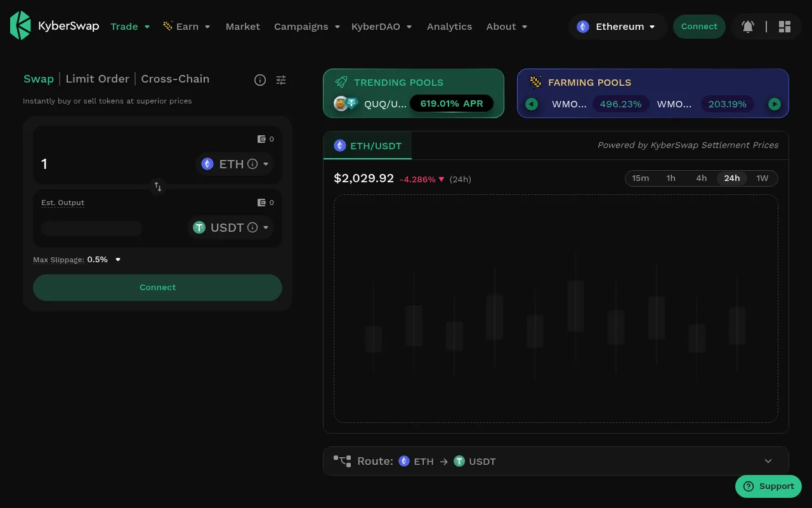812x508 pixels.
Task: Click the QUQ/USDT pool token icons
Action: coord(346,104)
